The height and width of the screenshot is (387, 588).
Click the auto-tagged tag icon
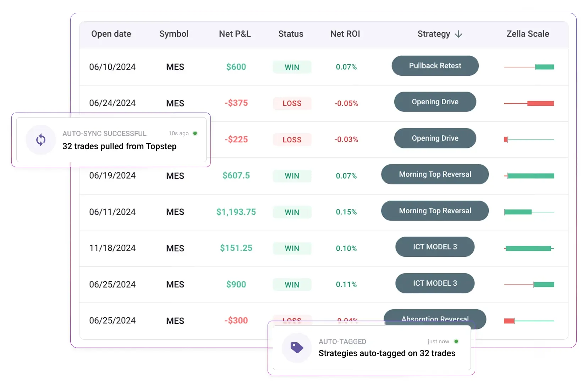coord(297,348)
